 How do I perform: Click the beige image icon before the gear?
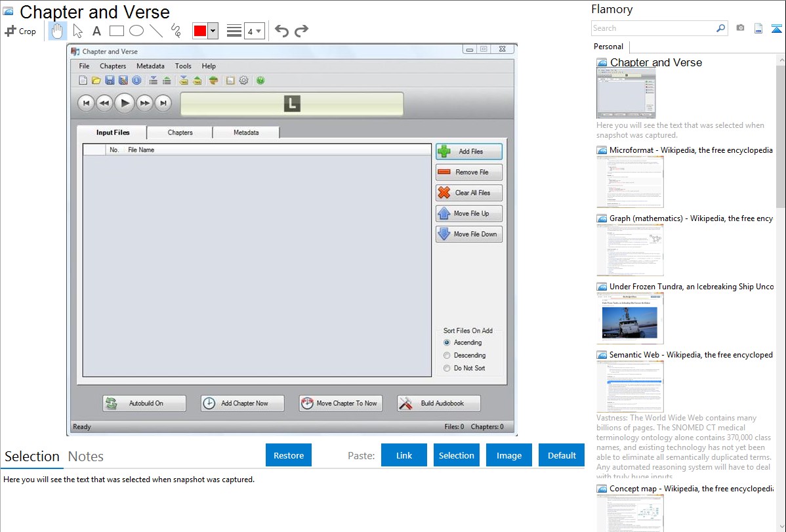tap(230, 80)
